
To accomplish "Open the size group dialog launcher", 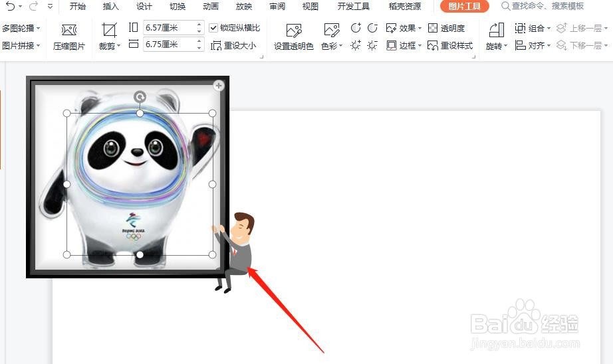I will coord(261,56).
